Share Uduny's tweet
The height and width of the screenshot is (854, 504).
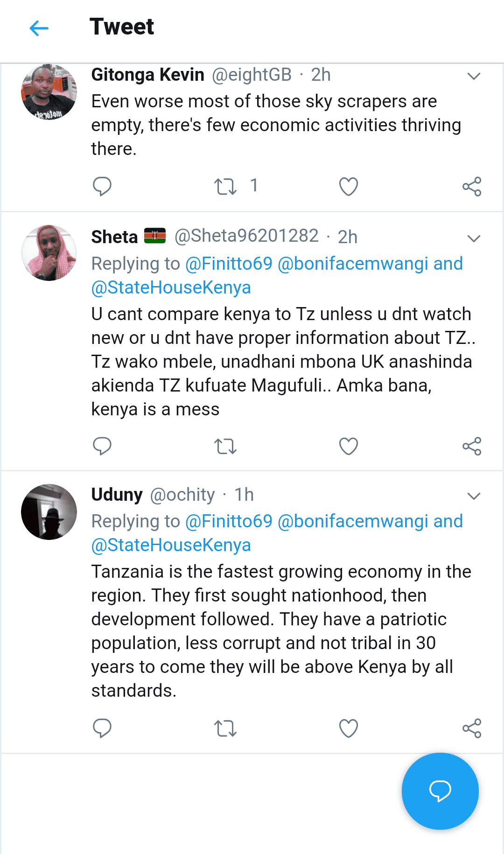472,728
